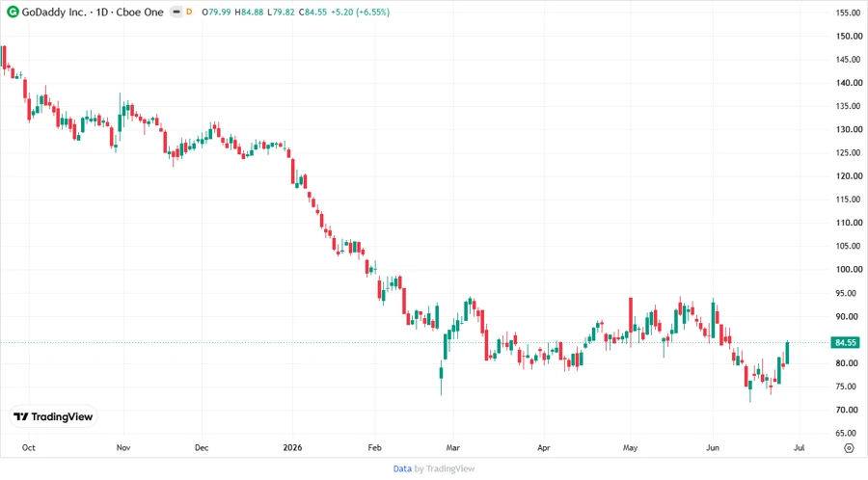Click the 155.00 price axis label

(x=849, y=13)
